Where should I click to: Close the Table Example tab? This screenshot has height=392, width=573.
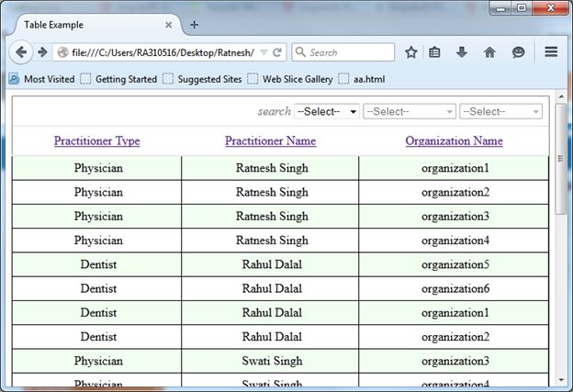point(168,25)
